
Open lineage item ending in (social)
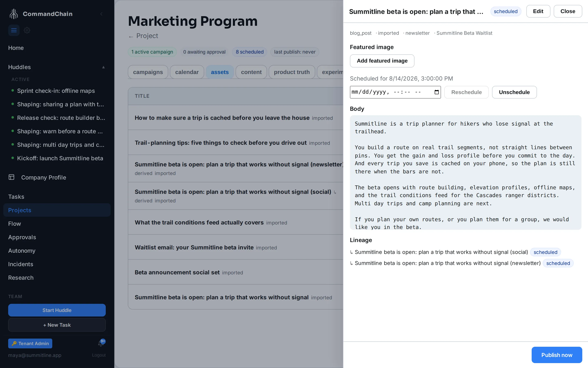(x=441, y=252)
